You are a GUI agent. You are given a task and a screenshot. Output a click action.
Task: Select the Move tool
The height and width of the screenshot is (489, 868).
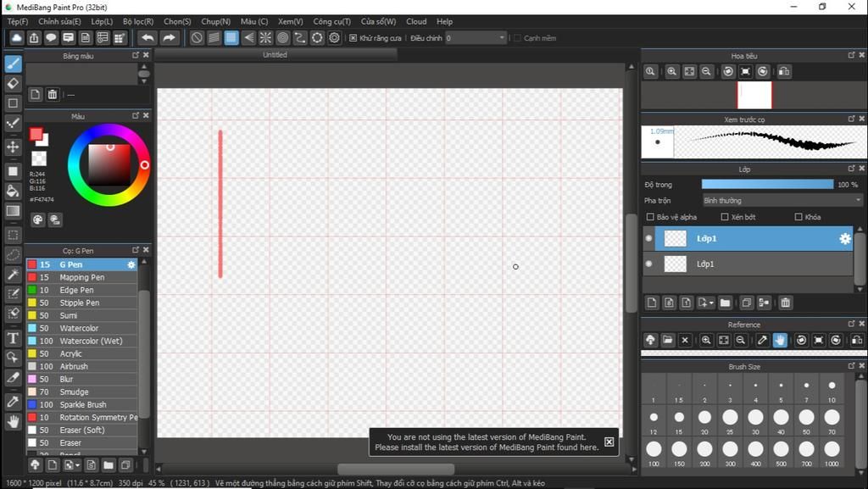[x=14, y=147]
